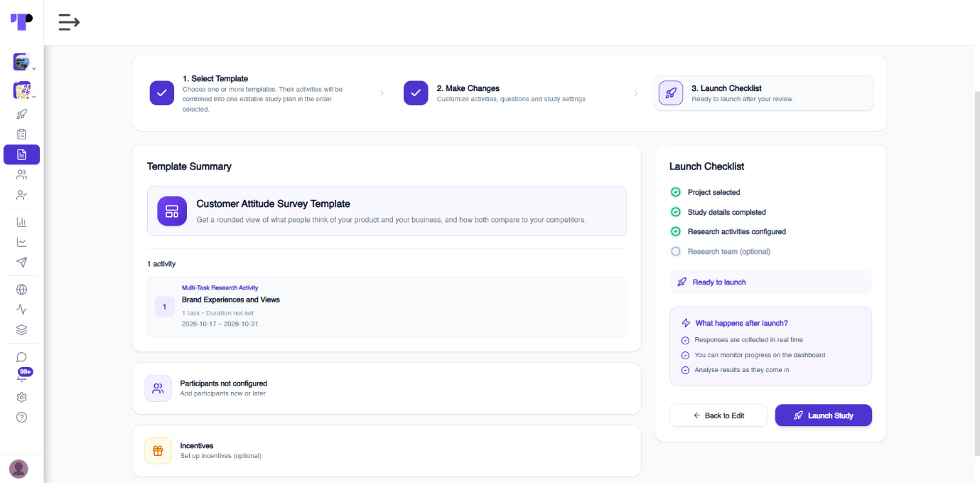Click the checkmark icon for Make Changes step
980x483 pixels.
point(416,93)
